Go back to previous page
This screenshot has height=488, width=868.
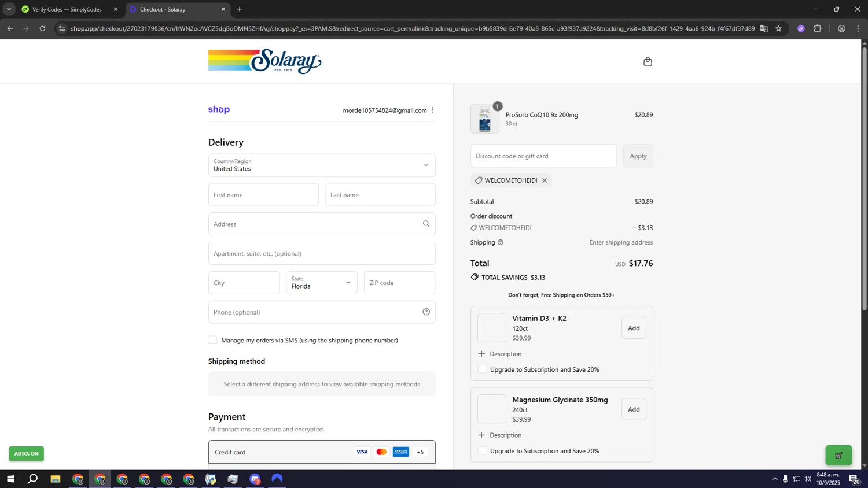point(10,28)
